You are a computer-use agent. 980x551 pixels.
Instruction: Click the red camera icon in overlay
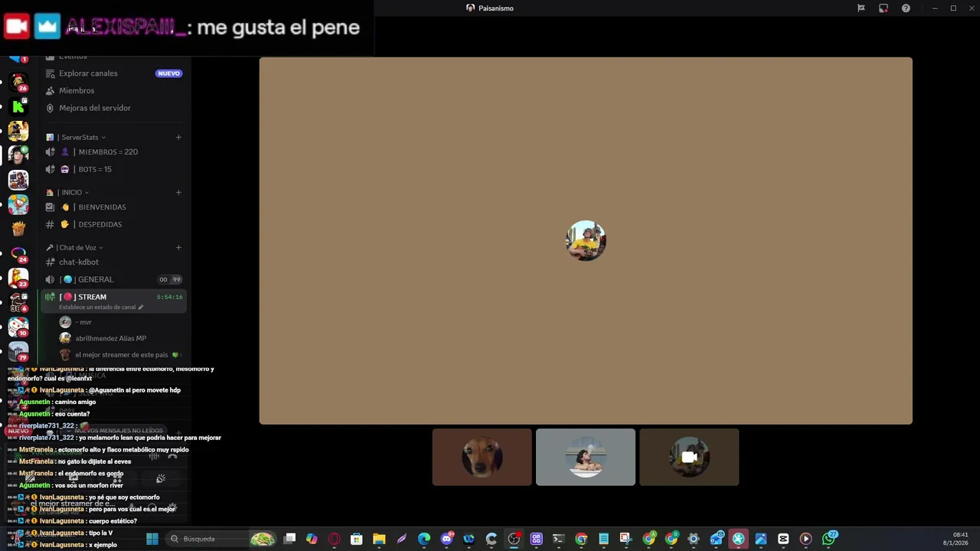16,27
